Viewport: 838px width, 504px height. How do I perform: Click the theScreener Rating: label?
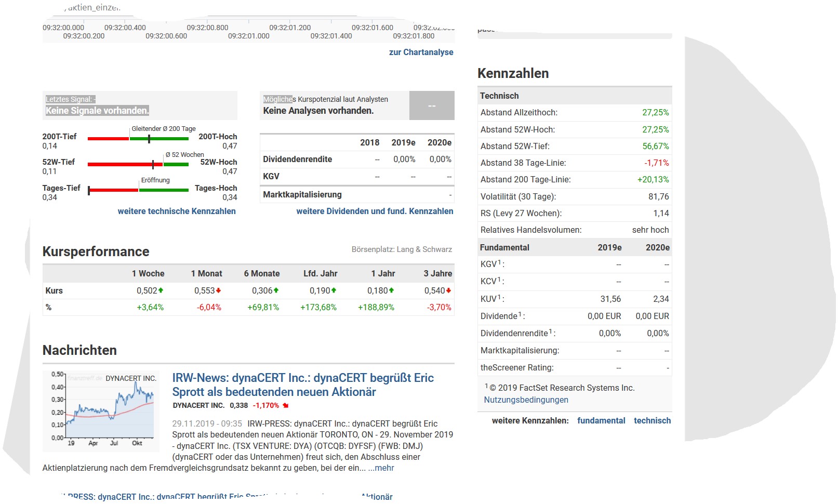[x=517, y=367]
